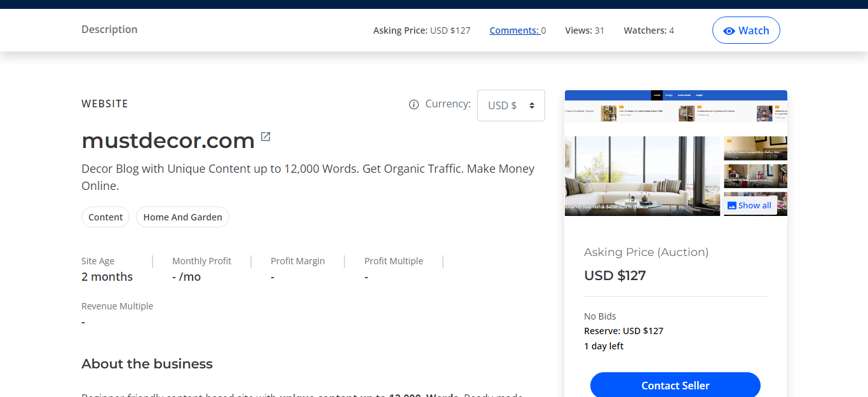Click the 'Profit Margin' label

click(297, 261)
